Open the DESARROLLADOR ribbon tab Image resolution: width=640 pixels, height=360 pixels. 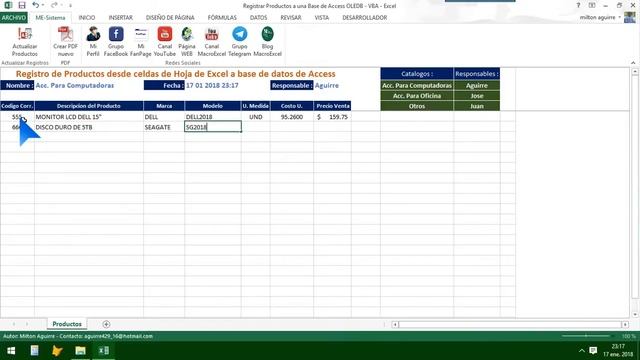pyautogui.click(x=364, y=18)
